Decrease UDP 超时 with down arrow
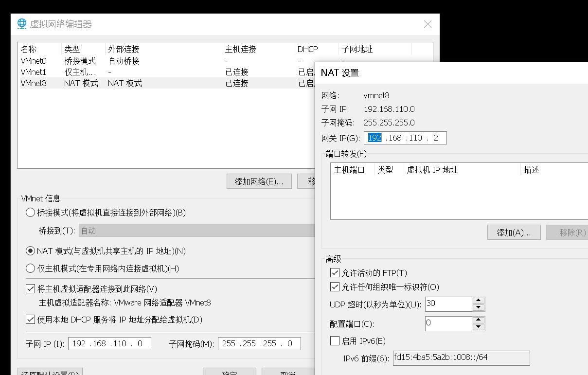 [479, 308]
